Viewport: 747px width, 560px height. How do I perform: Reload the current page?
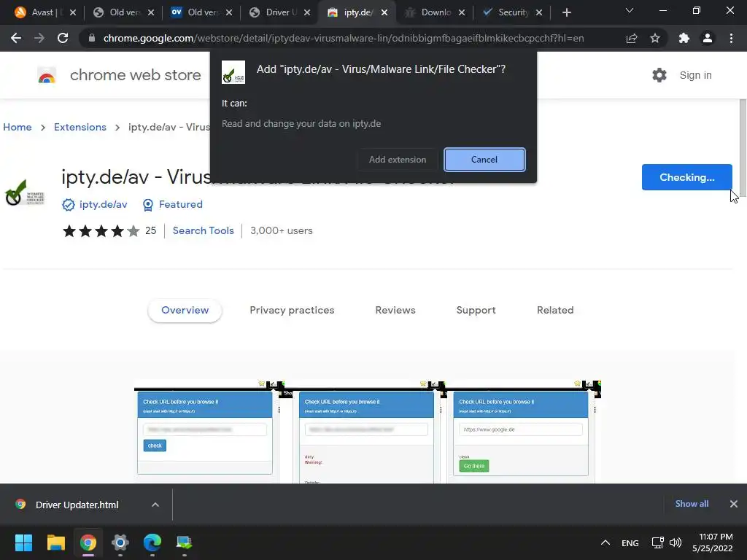coord(63,38)
